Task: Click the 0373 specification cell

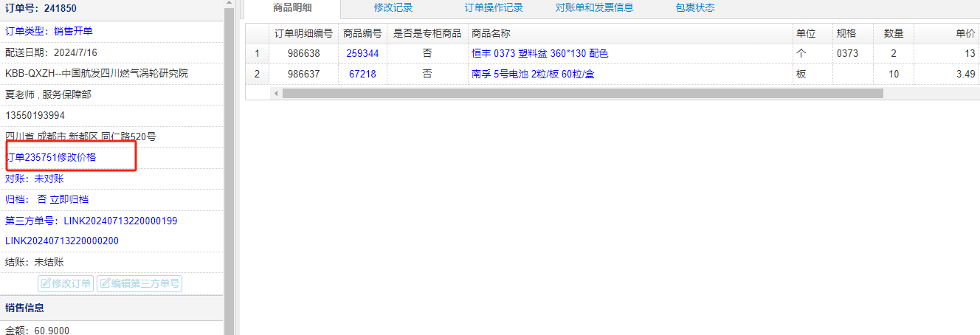Action: click(853, 54)
